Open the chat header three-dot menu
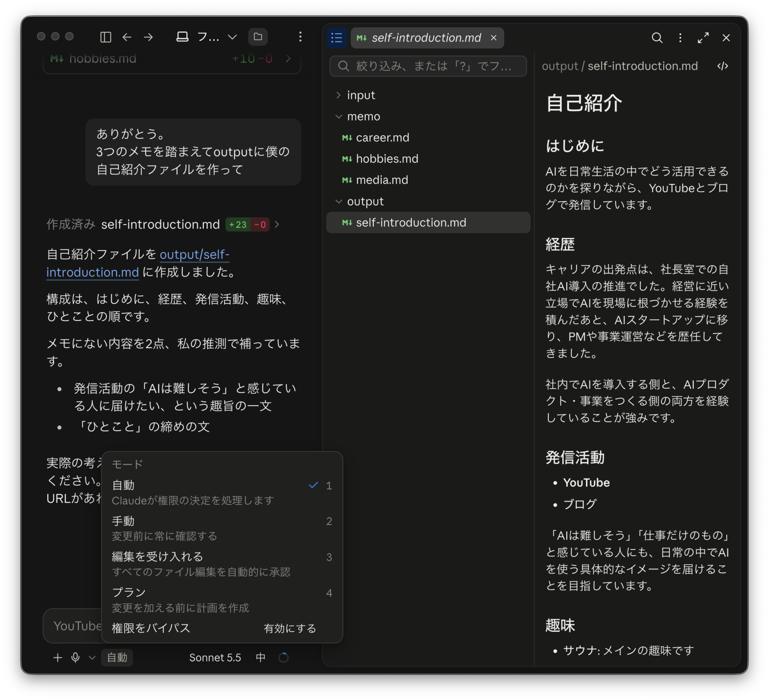The image size is (769, 700). [x=300, y=37]
